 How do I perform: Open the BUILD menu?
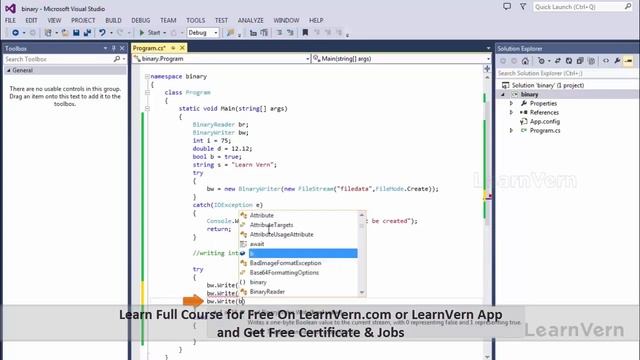113,20
